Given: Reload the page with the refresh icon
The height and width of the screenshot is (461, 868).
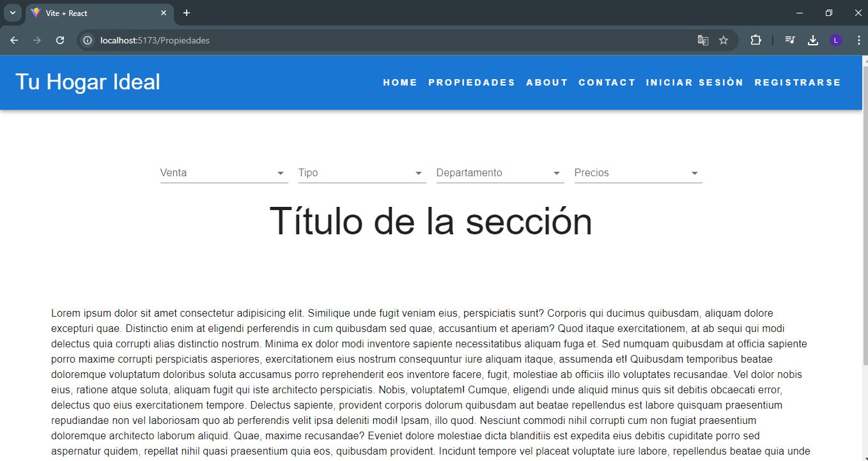Looking at the screenshot, I should tap(60, 40).
